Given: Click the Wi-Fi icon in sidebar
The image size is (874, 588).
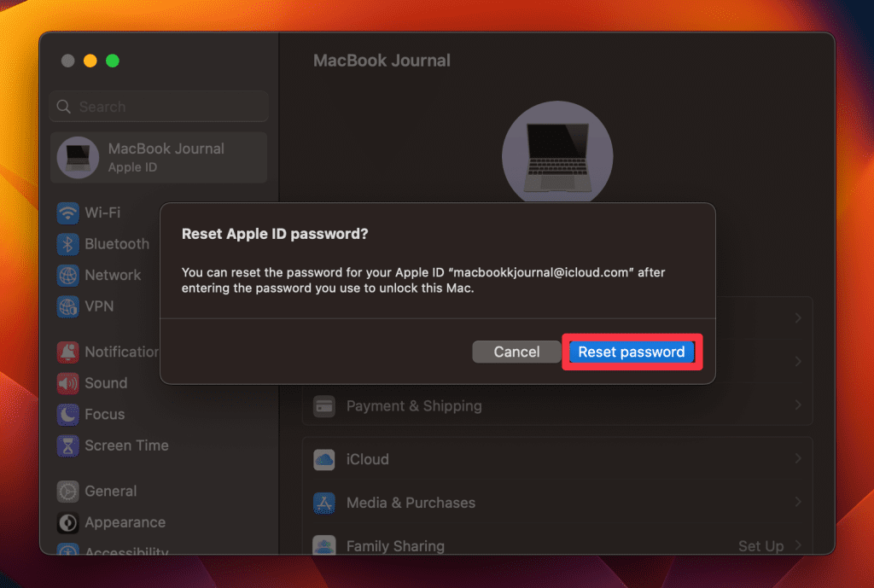Looking at the screenshot, I should click(x=68, y=212).
